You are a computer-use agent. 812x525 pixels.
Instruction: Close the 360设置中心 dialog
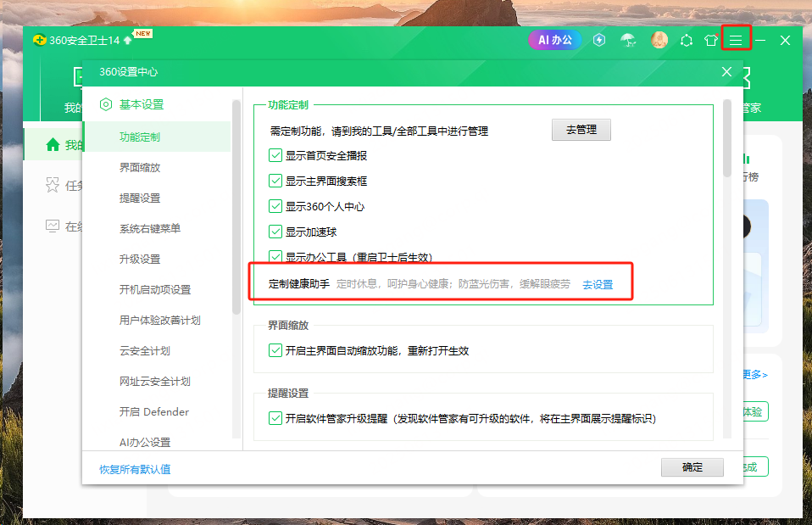(x=726, y=72)
